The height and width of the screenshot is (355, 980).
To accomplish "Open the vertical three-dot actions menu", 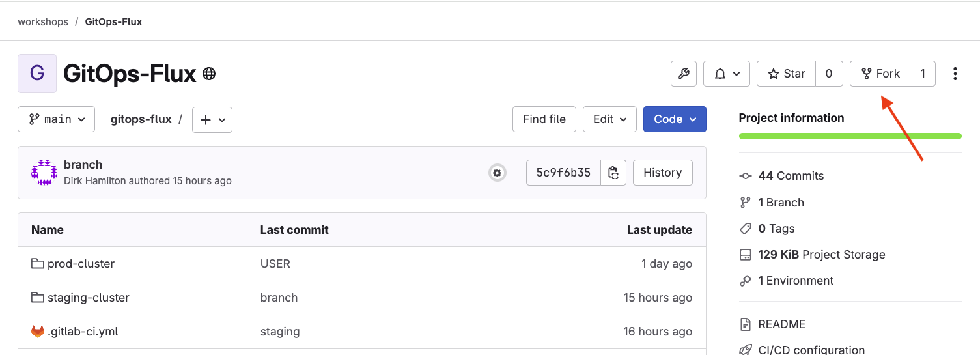I will [x=955, y=74].
